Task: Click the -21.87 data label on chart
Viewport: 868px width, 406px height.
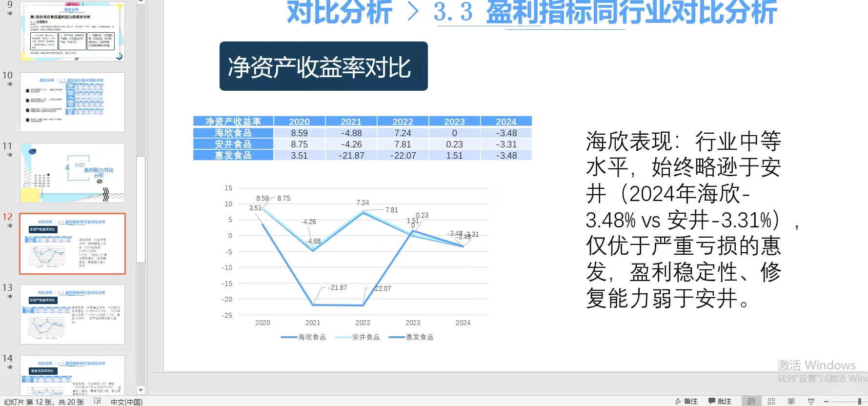Action: pos(337,287)
